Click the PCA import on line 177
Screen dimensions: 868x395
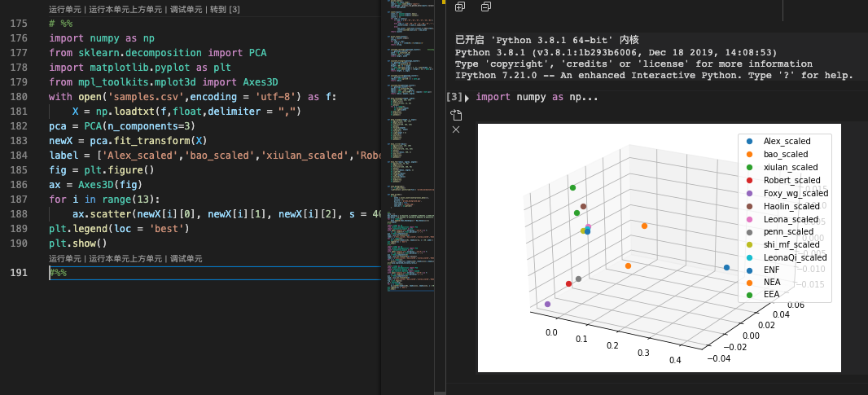(158, 53)
